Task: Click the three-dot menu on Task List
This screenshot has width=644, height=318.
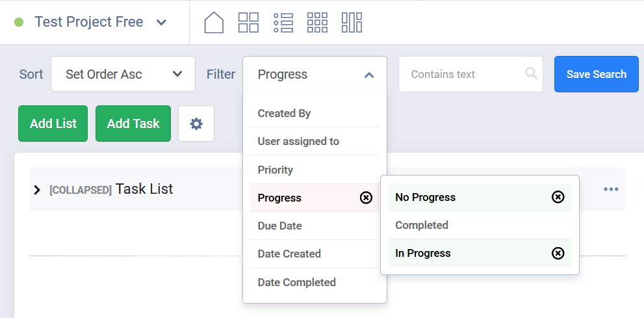Action: coord(611,189)
